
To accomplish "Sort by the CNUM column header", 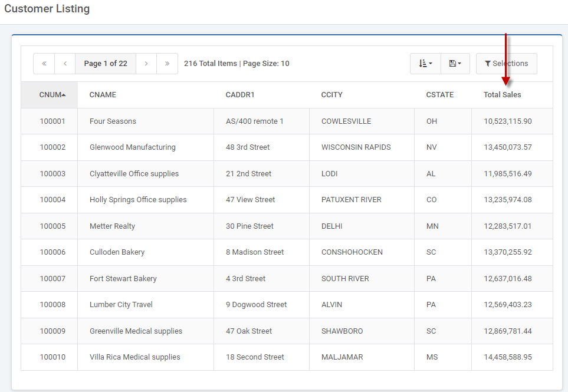I will (51, 95).
